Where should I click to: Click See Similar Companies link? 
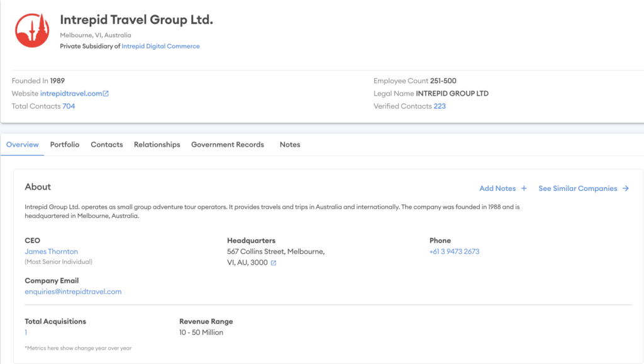tap(578, 188)
